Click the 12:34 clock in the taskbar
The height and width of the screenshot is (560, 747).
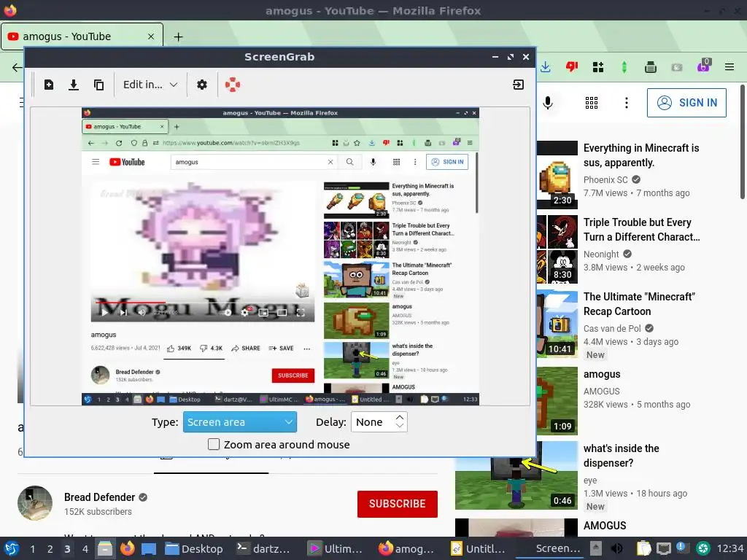(729, 548)
